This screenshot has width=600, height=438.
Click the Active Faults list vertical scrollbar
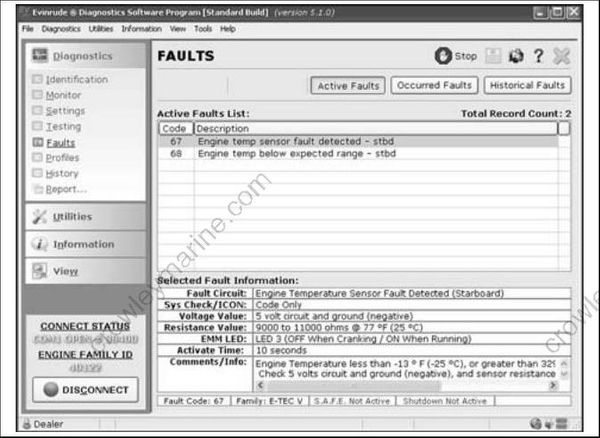tap(564, 200)
